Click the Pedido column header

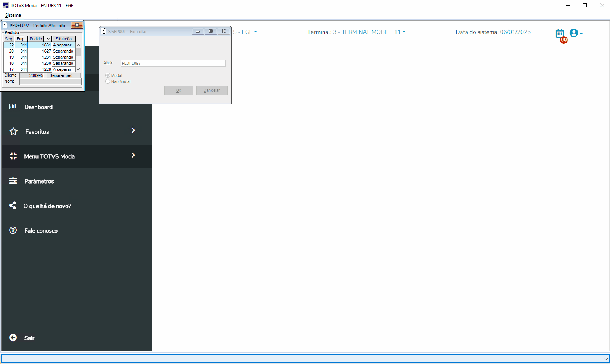pyautogui.click(x=36, y=39)
